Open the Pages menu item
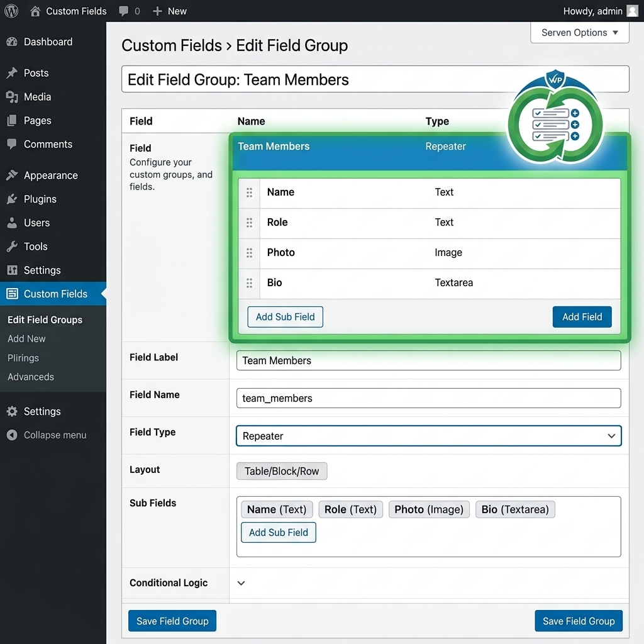This screenshot has width=644, height=644. click(37, 120)
